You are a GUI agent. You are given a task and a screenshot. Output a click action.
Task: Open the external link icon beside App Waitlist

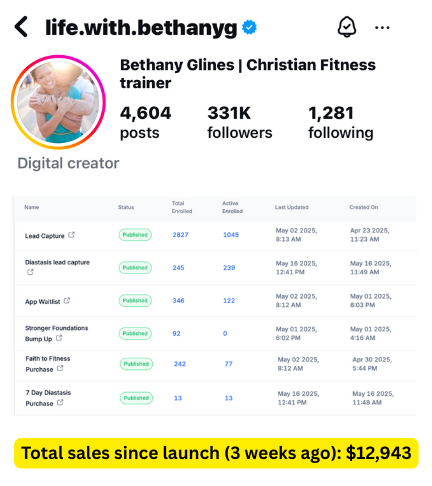[67, 301]
